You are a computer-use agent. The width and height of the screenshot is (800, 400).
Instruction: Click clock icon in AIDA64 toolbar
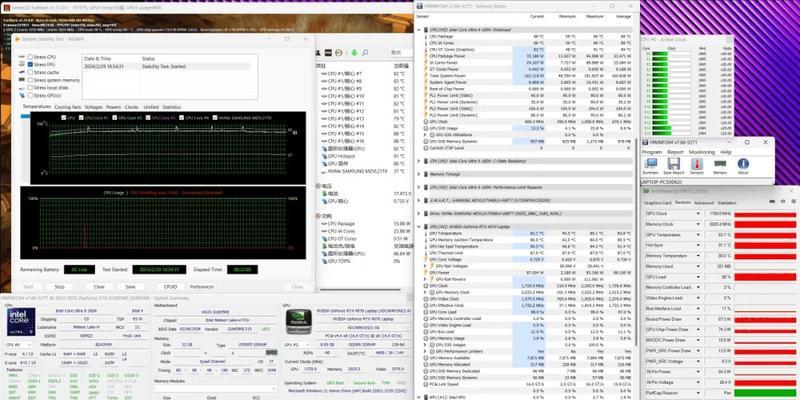click(x=339, y=53)
